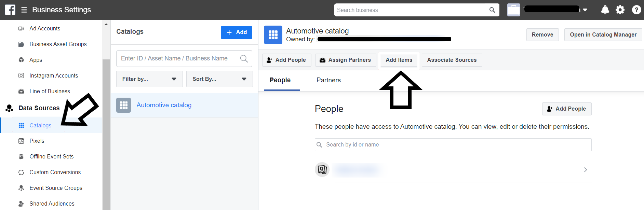Click the sidebar scroll up arrow
This screenshot has height=210, width=644.
(106, 24)
